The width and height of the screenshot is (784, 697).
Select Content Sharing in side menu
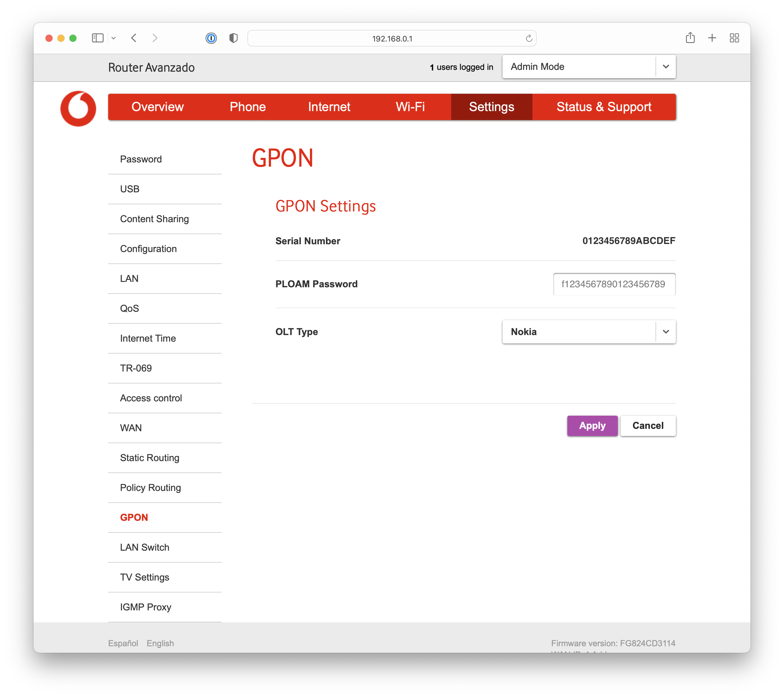[165, 219]
